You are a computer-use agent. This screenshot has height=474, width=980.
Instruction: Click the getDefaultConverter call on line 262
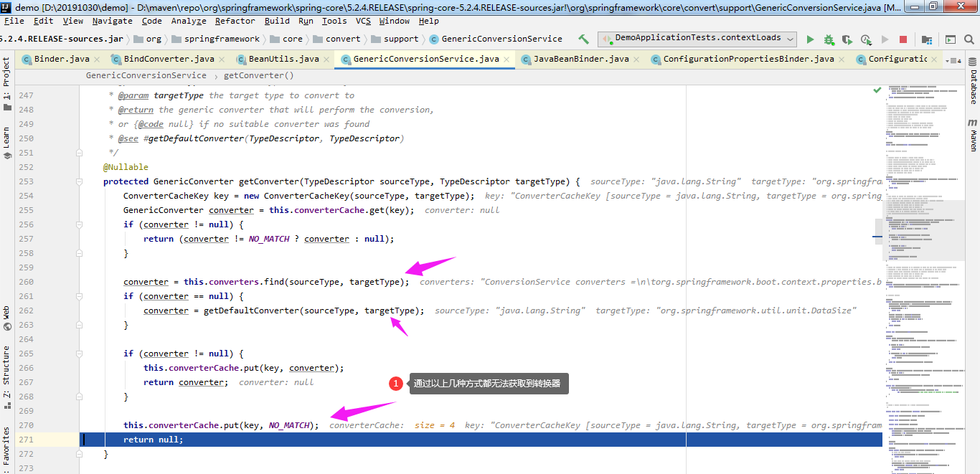[x=251, y=311]
